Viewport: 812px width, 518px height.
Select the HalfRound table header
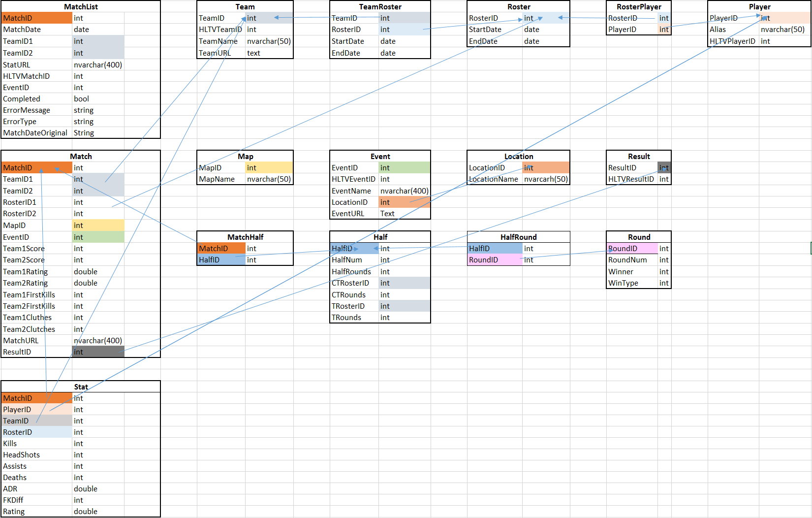(519, 237)
